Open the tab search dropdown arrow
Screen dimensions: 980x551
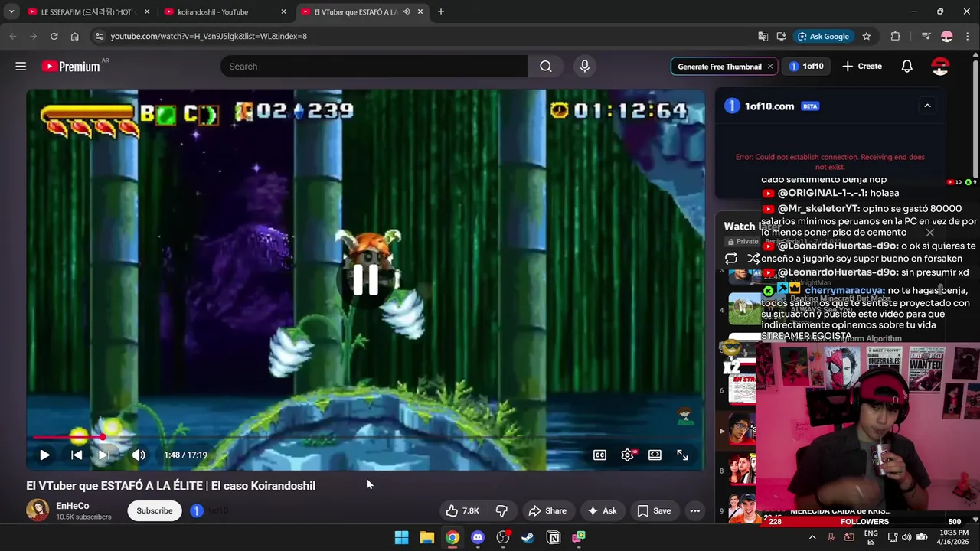[11, 11]
